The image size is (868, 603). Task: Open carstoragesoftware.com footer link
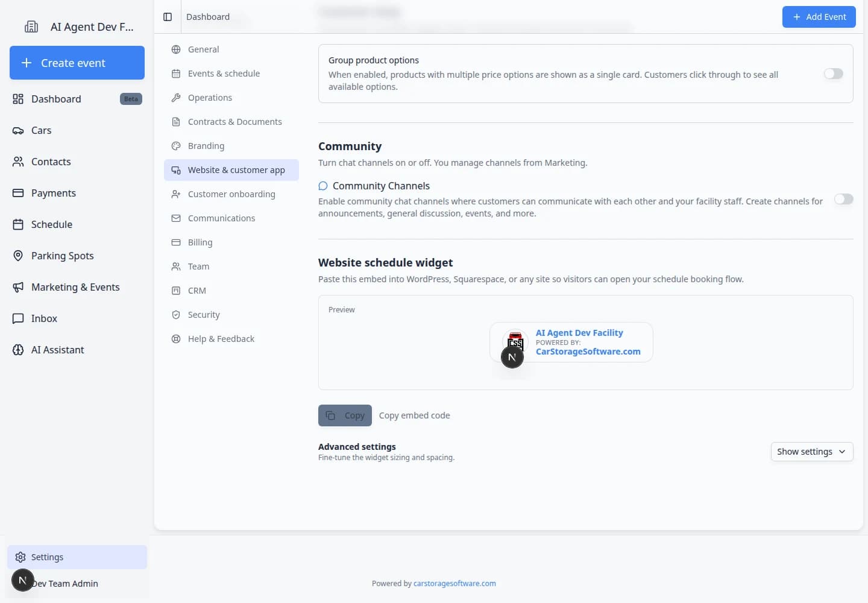[454, 584]
